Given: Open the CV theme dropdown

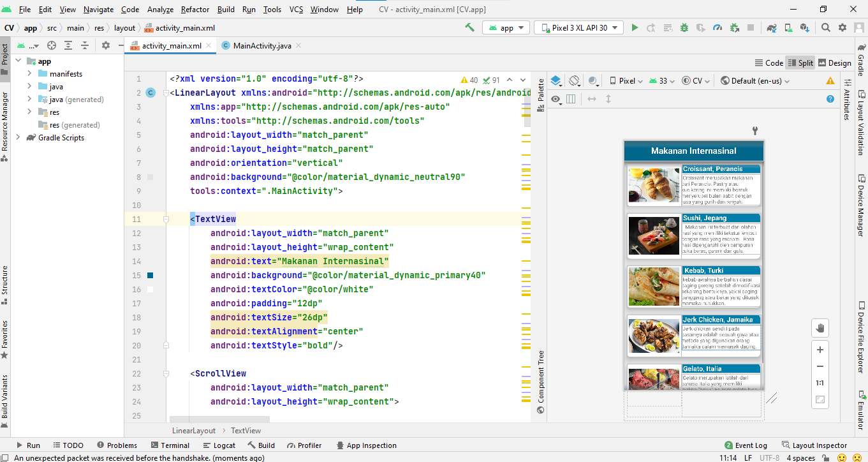Looking at the screenshot, I should coord(696,81).
